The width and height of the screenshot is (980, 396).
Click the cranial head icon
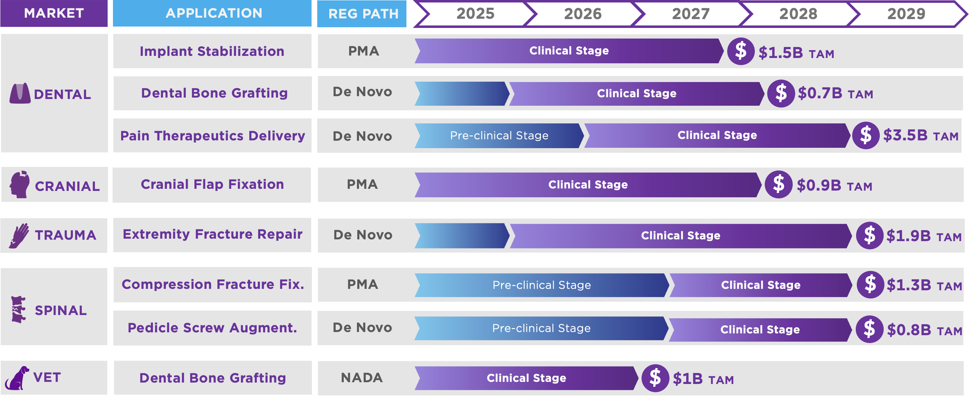(x=20, y=185)
